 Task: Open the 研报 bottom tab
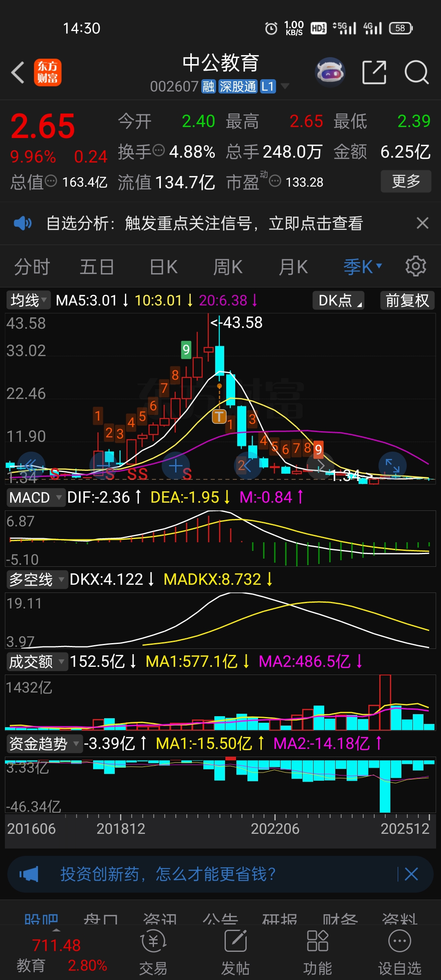[x=280, y=919]
